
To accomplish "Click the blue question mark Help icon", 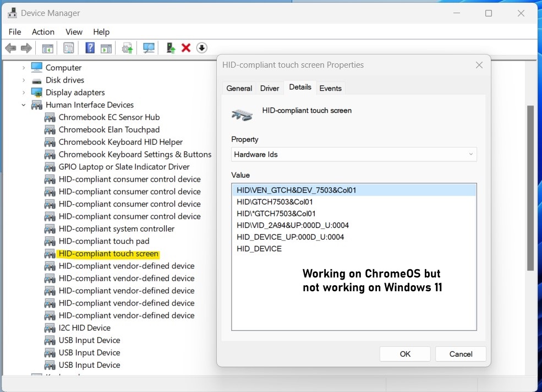I will click(90, 48).
